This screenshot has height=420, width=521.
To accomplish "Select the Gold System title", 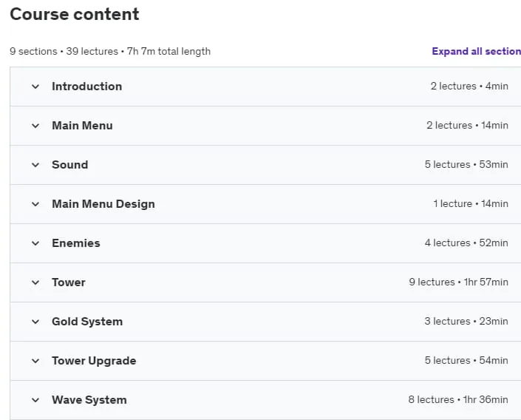I will pyautogui.click(x=87, y=322).
